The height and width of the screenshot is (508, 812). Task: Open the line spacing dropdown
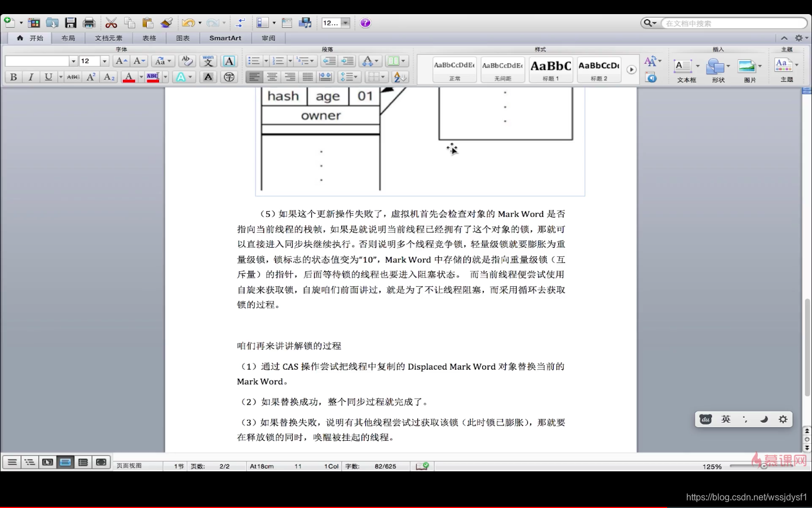click(350, 77)
